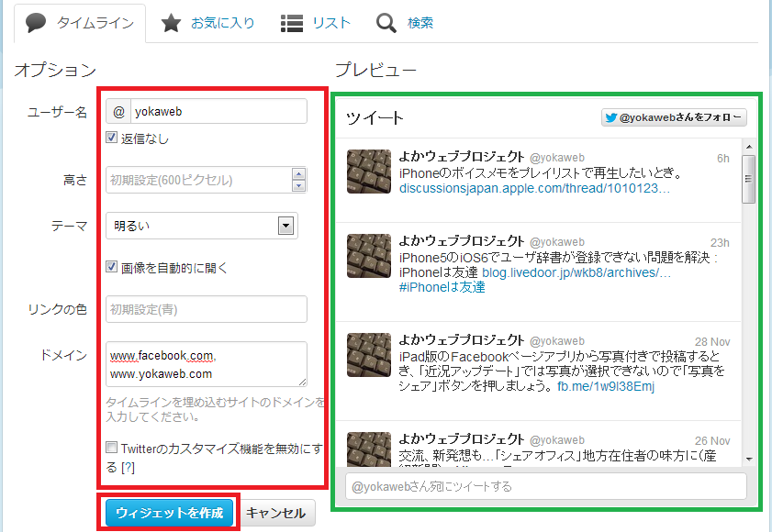This screenshot has width=772, height=532.
Task: Click the list icon beside リスト
Action: [x=292, y=23]
